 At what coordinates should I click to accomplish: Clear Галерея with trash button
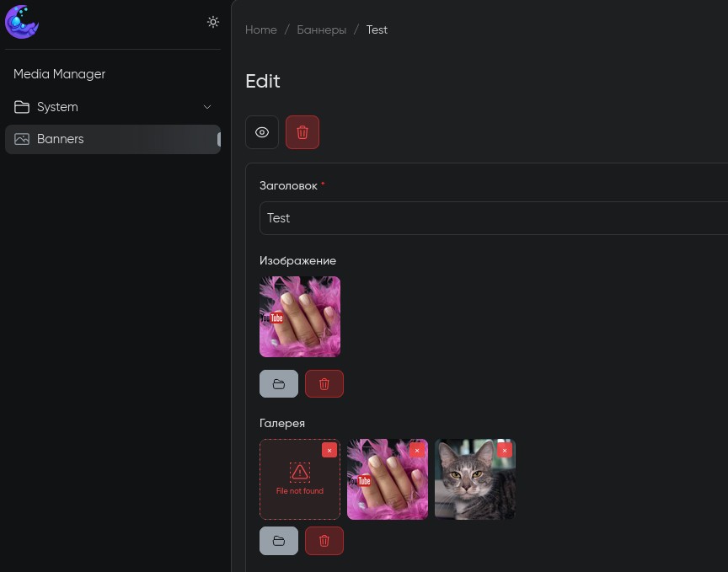point(324,541)
